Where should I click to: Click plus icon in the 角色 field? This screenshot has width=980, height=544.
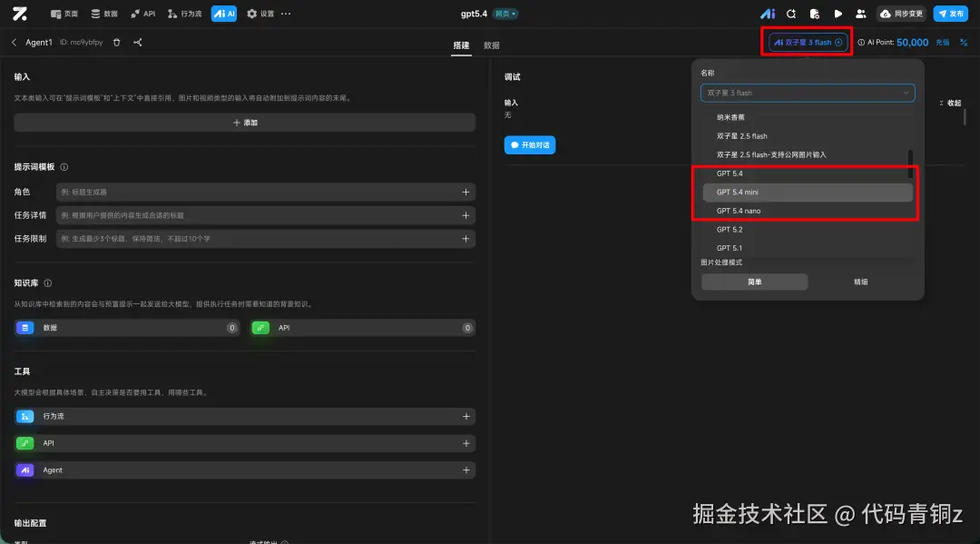pos(465,192)
